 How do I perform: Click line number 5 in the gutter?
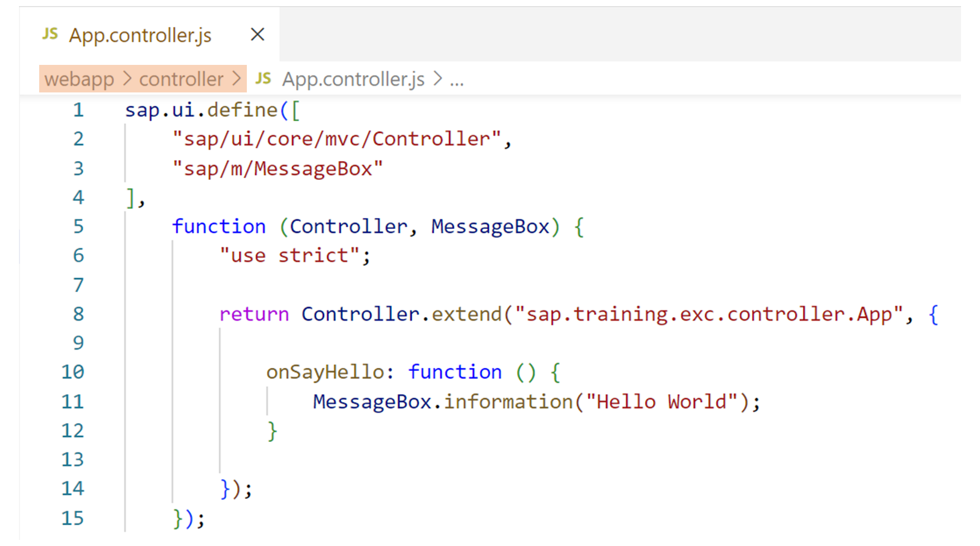point(78,226)
